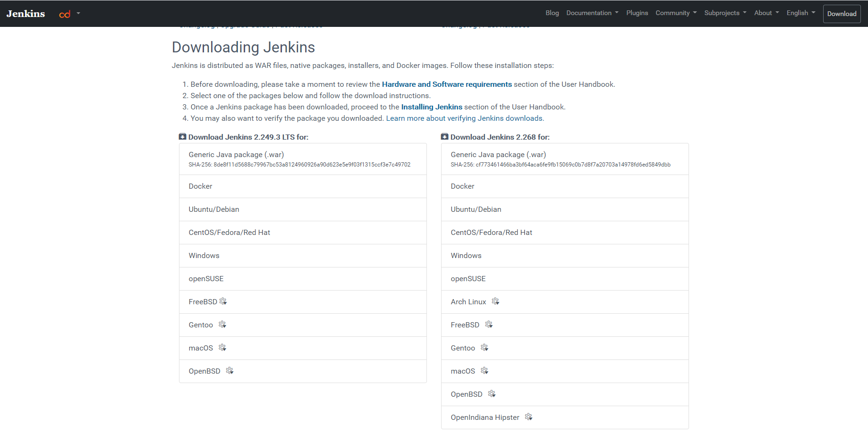This screenshot has height=434, width=868.
Task: Click the gear icon next to weekly FreeBSD
Action: click(x=489, y=325)
